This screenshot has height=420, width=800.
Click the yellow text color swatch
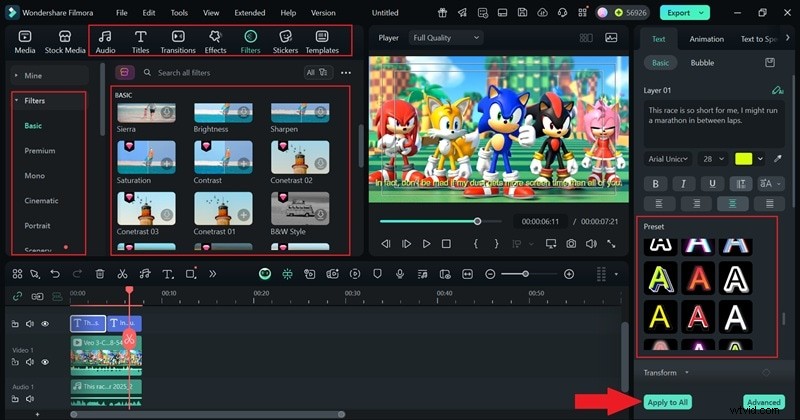(x=743, y=159)
